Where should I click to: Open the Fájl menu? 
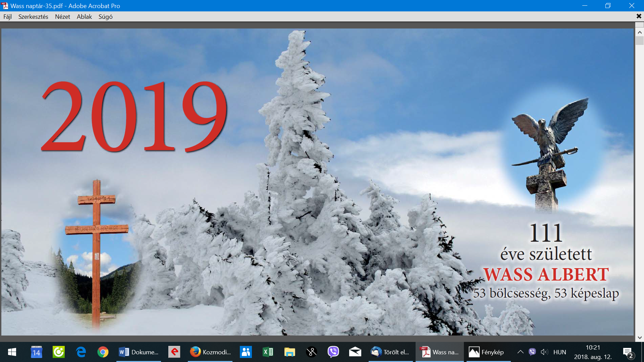point(7,17)
